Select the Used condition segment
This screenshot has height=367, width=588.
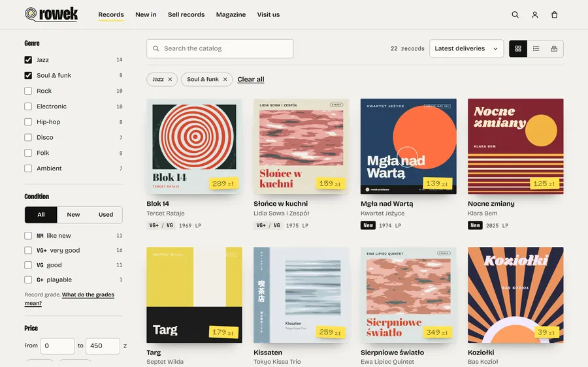(x=106, y=215)
